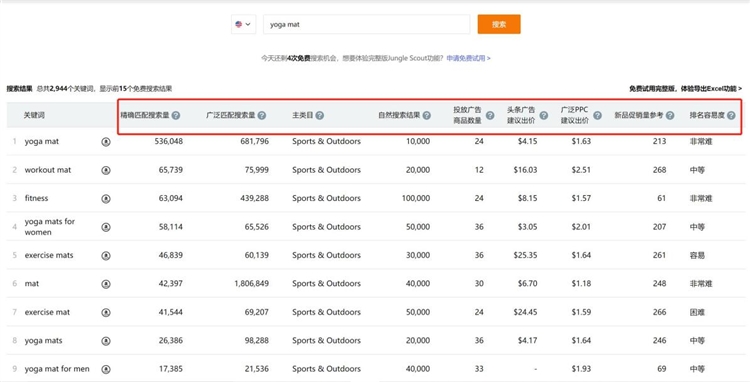Show help icon next to 主类目
Image resolution: width=750 pixels, height=382 pixels.
[x=320, y=115]
